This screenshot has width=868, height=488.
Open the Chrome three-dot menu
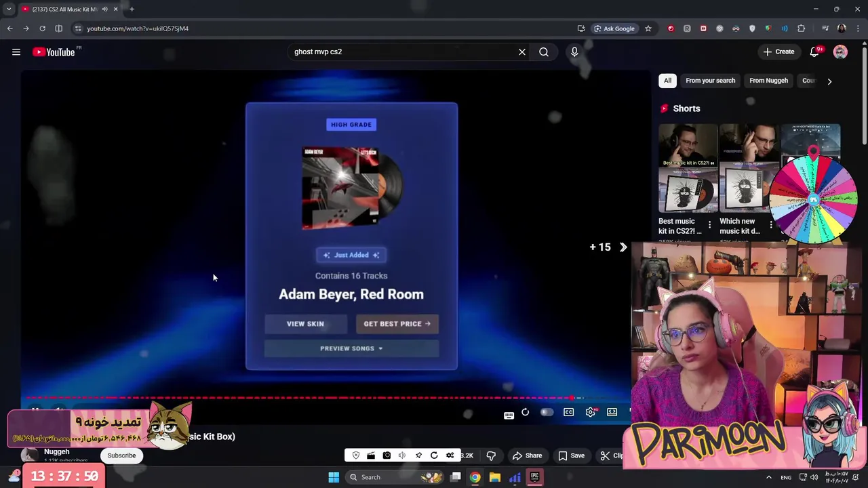click(x=859, y=28)
